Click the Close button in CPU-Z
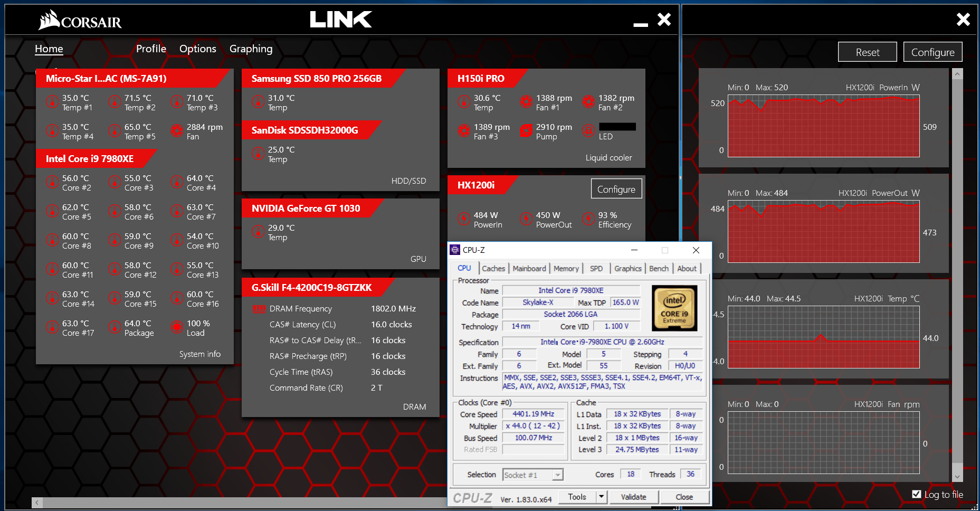Viewport: 980px width, 511px height. point(684,497)
